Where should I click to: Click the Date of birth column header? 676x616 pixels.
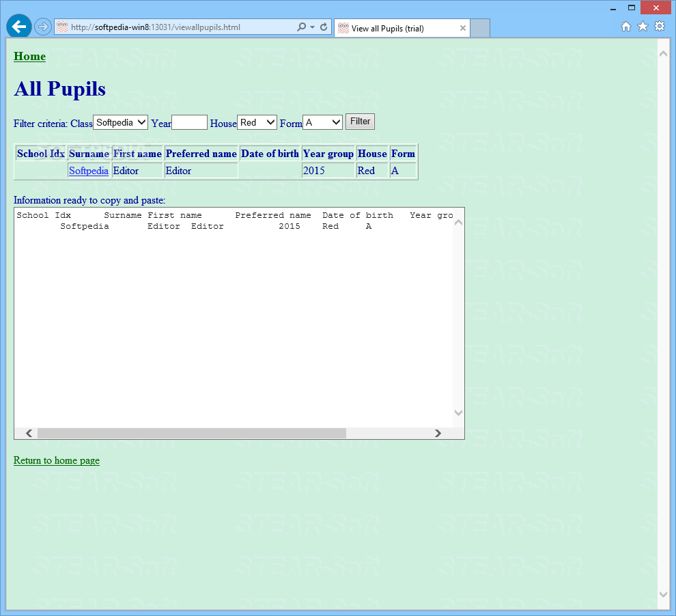(x=270, y=154)
